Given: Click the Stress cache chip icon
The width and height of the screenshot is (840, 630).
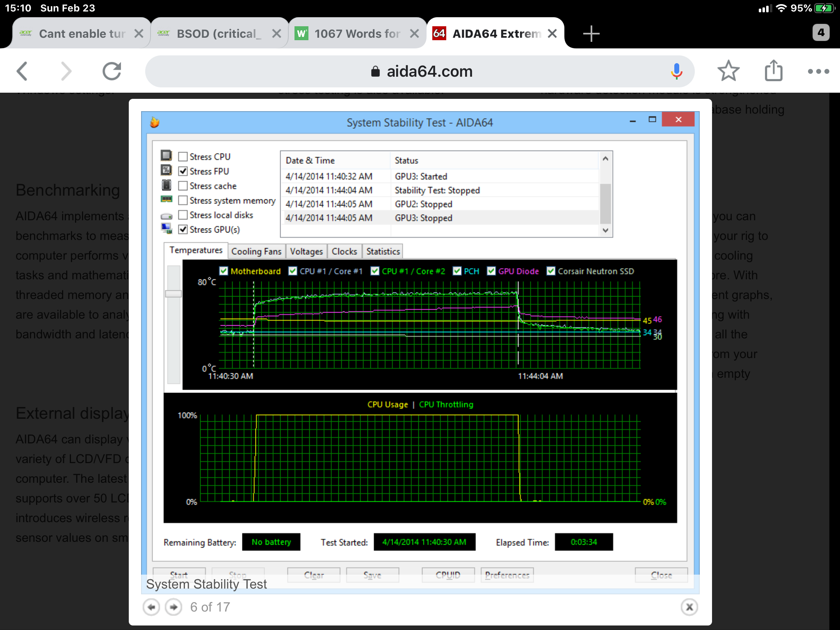Looking at the screenshot, I should click(166, 185).
